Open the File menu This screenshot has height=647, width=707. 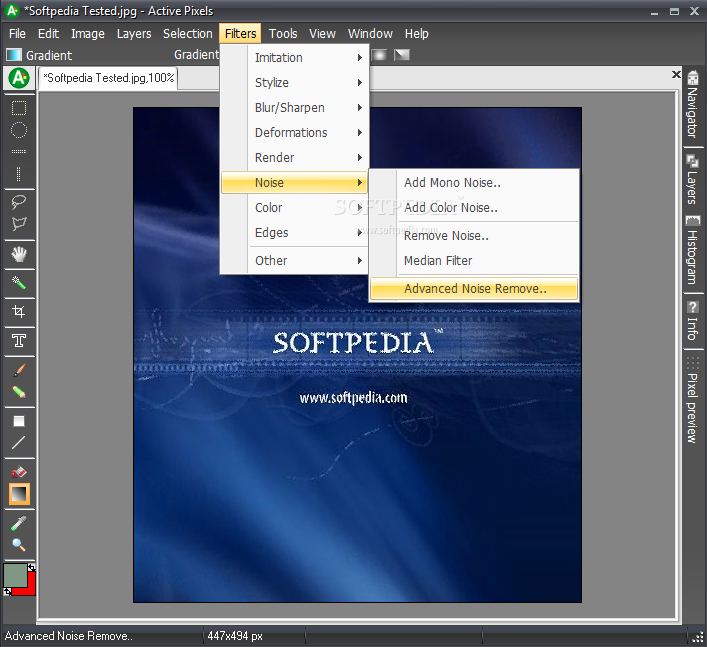pyautogui.click(x=17, y=34)
